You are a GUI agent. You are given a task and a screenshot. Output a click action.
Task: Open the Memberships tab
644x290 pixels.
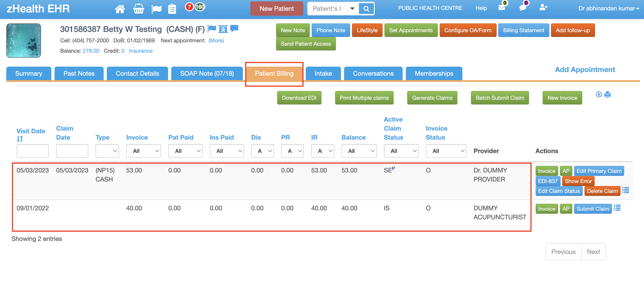[x=434, y=73]
